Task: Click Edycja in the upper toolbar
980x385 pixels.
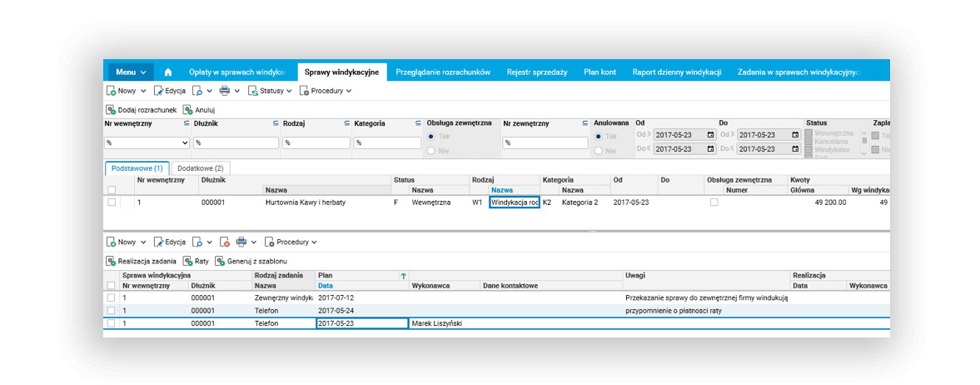Action: (x=170, y=91)
